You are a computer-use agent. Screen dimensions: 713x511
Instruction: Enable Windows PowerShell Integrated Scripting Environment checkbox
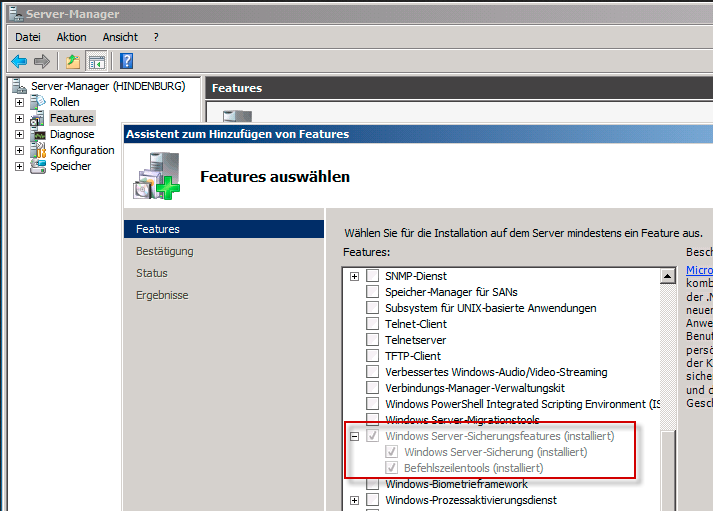[372, 404]
